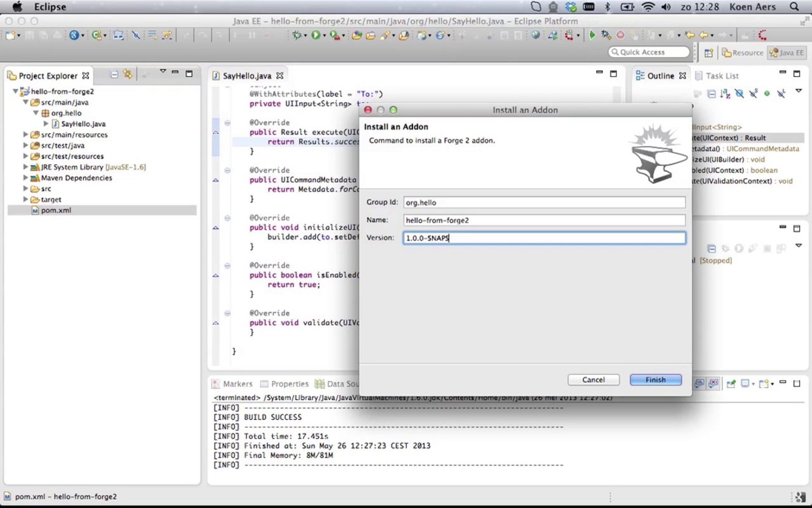Screen dimensions: 812x508
Task: Click the Open Perspective icon
Action: (x=708, y=53)
